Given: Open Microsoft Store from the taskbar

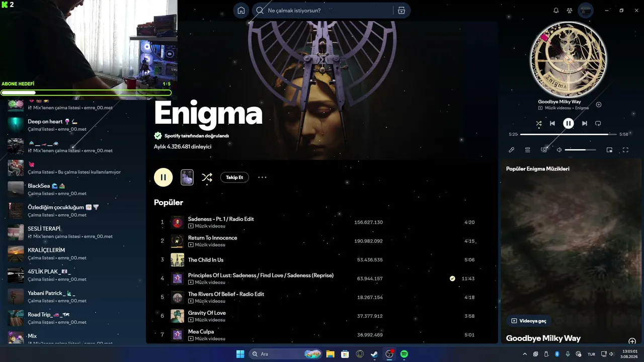Looking at the screenshot, I should 345,354.
